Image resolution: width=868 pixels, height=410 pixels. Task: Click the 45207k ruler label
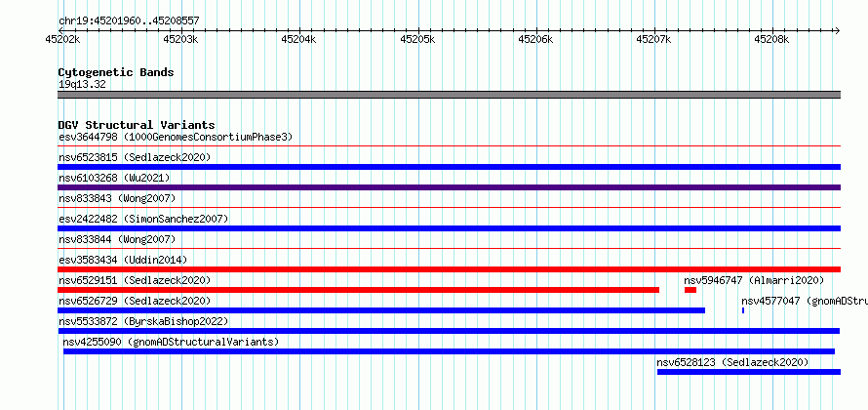point(653,39)
